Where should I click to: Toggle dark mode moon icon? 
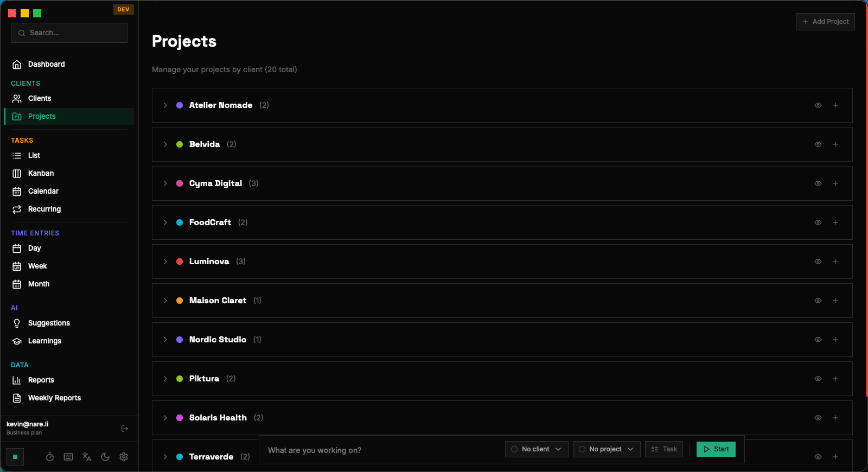[105, 457]
